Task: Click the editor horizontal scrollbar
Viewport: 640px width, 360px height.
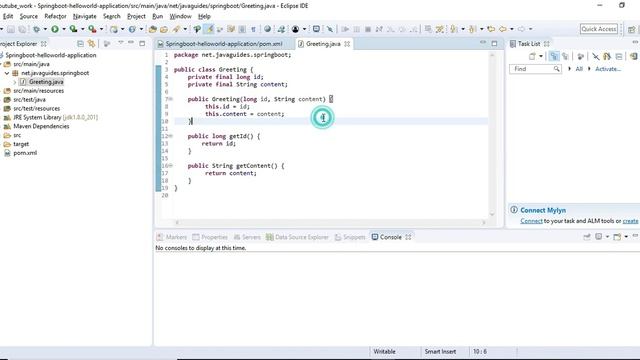Action: [x=330, y=222]
